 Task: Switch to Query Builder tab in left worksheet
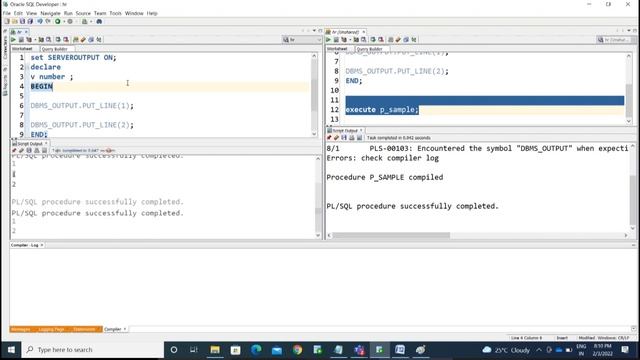[x=55, y=49]
